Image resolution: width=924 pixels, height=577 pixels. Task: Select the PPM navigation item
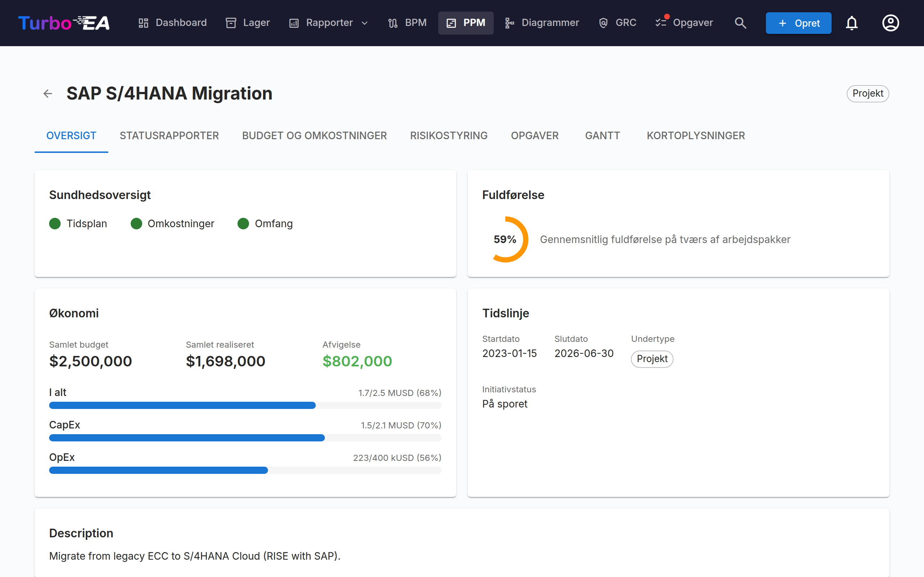(466, 23)
